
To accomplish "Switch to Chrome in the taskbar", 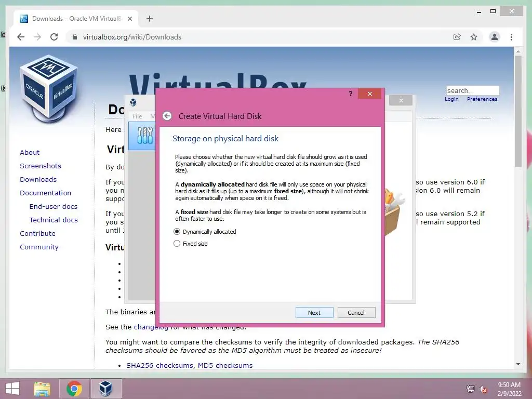I will click(x=74, y=389).
